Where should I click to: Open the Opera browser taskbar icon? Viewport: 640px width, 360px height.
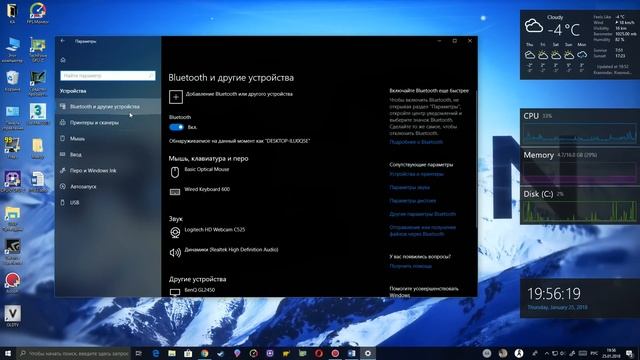click(319, 353)
